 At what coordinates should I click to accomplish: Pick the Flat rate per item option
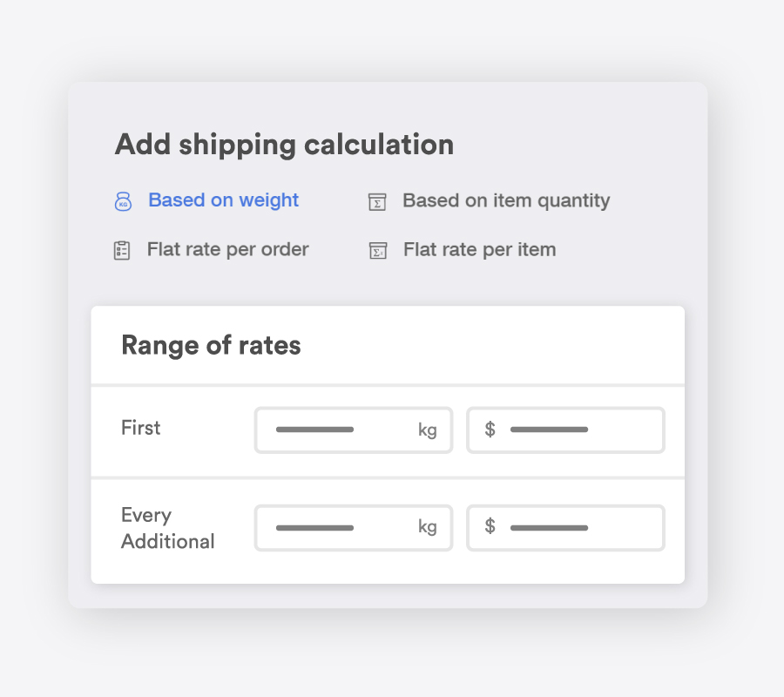pos(479,249)
